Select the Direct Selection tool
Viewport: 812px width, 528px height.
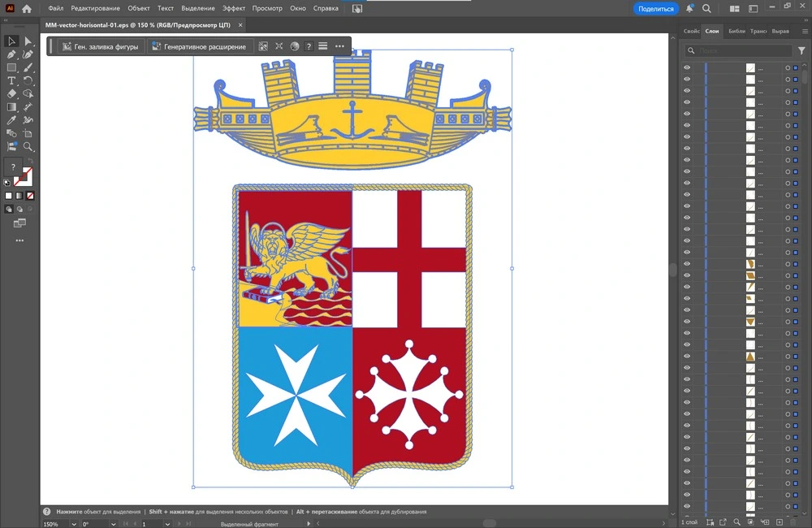(x=28, y=41)
